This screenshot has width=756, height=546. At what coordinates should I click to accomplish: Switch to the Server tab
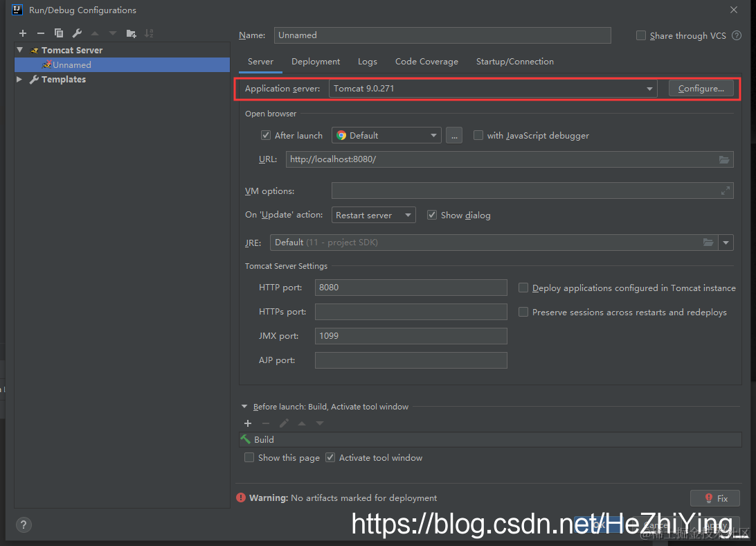click(260, 61)
